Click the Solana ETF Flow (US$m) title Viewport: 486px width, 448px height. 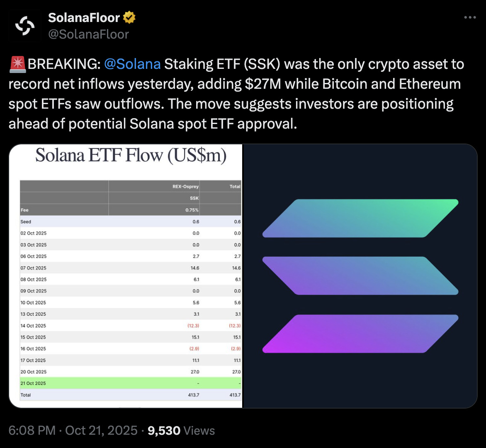(131, 156)
